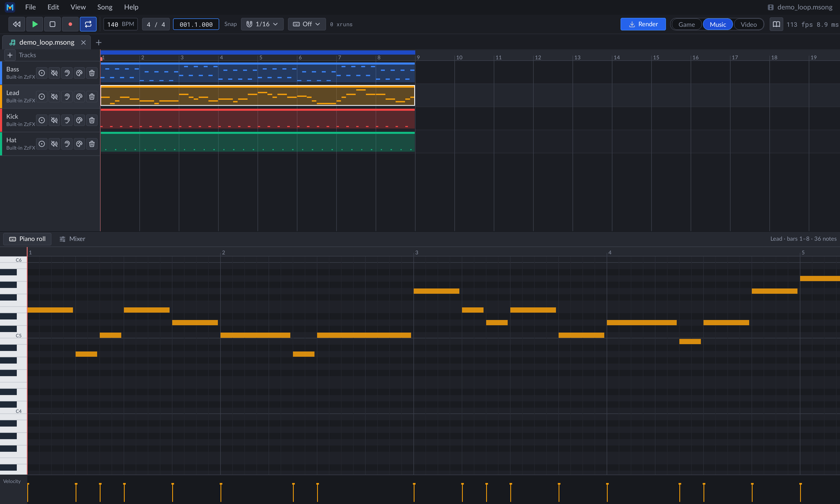
Task: Click the 4 / 4 time signature field
Action: click(x=156, y=24)
